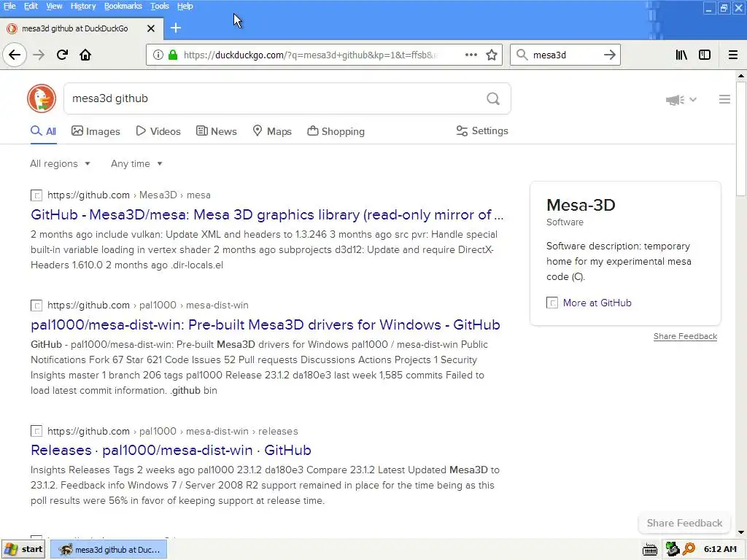
Task: Follow the More at GitHub link
Action: click(597, 303)
